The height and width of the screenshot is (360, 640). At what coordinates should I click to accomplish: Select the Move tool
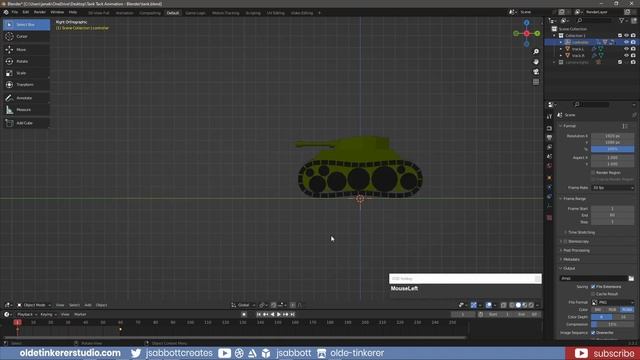click(26, 49)
